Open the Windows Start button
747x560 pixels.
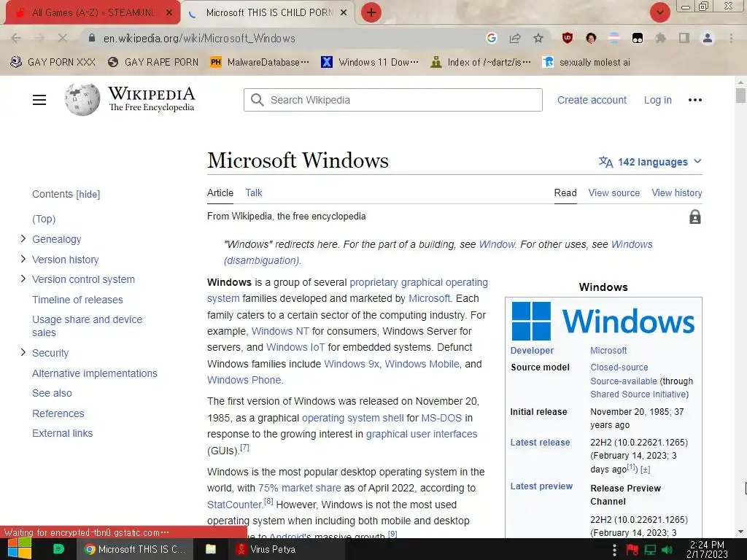[x=20, y=549]
